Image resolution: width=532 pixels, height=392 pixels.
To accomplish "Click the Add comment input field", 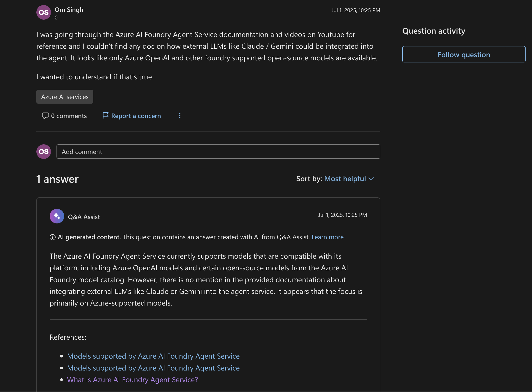I will click(x=218, y=152).
